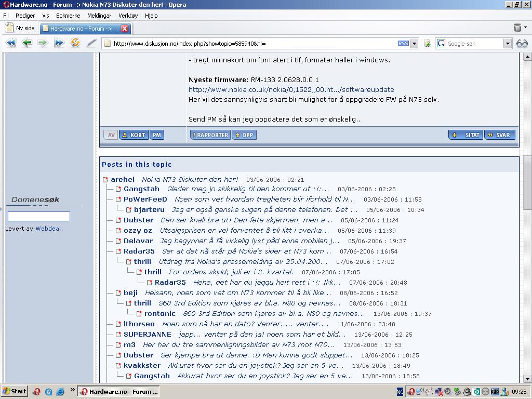Open rontonic's post in the topic tree

click(274, 313)
